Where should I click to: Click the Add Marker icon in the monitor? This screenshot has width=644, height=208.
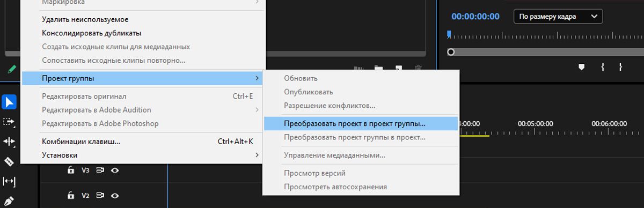click(581, 67)
